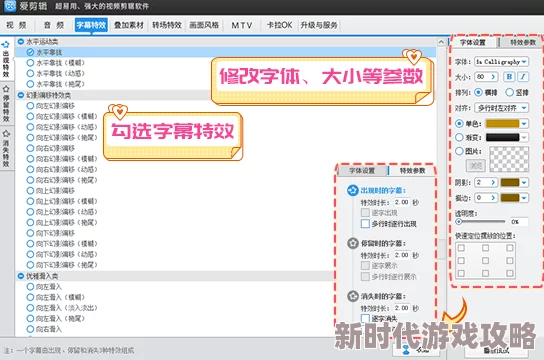Switch to the 转场特效 main tab
544x360 pixels.
(167, 25)
